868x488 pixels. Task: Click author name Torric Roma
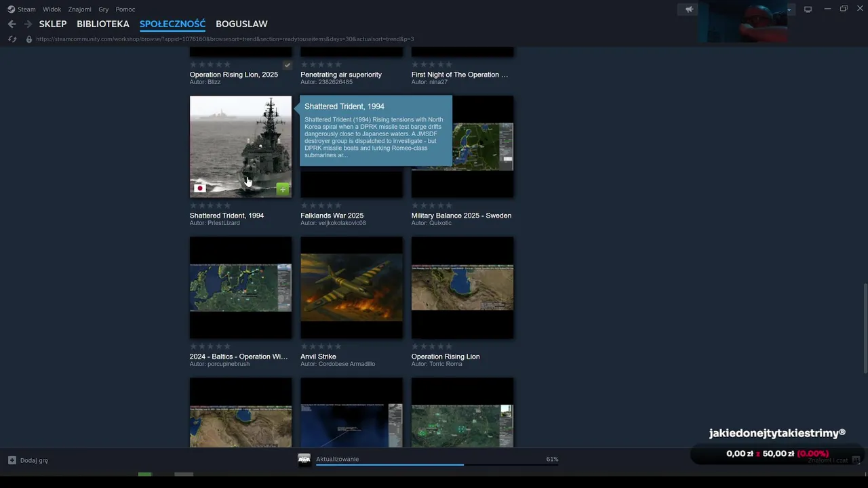point(446,364)
